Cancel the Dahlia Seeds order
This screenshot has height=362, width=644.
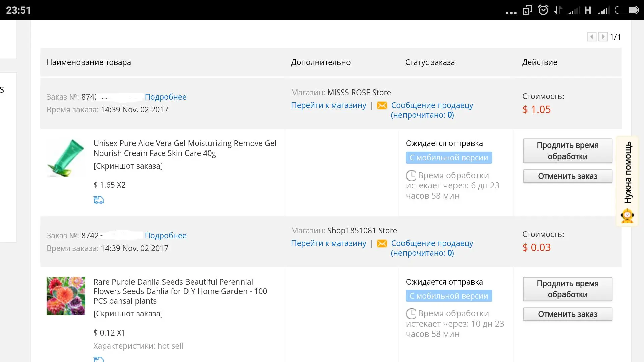pyautogui.click(x=568, y=314)
